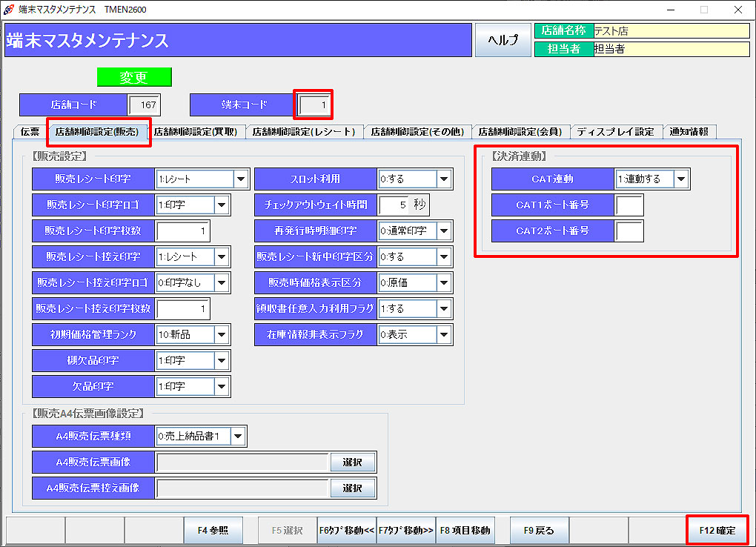The image size is (756, 547).
Task: Click the 【販売設定】 group heading
Action: point(59,156)
